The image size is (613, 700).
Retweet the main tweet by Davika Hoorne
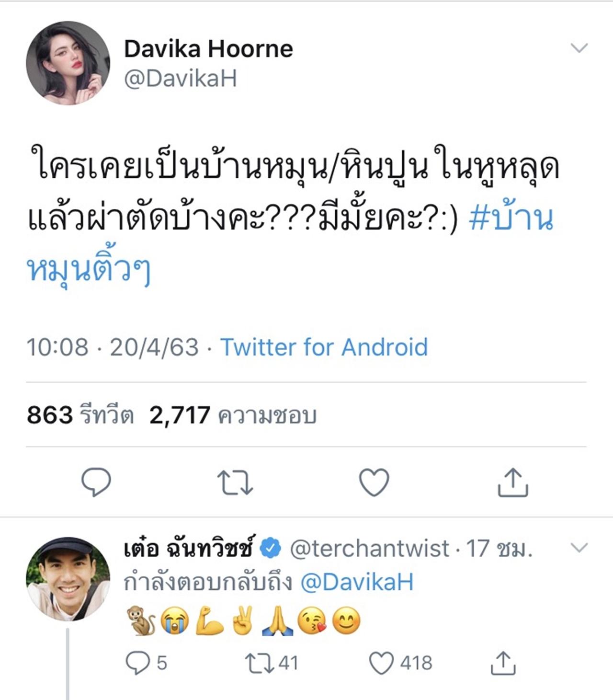click(x=235, y=482)
